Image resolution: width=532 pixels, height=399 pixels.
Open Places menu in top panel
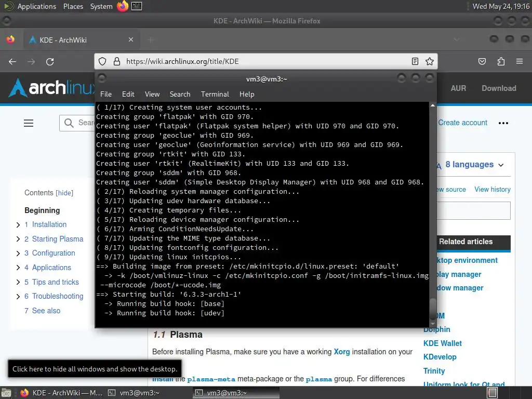pyautogui.click(x=73, y=6)
